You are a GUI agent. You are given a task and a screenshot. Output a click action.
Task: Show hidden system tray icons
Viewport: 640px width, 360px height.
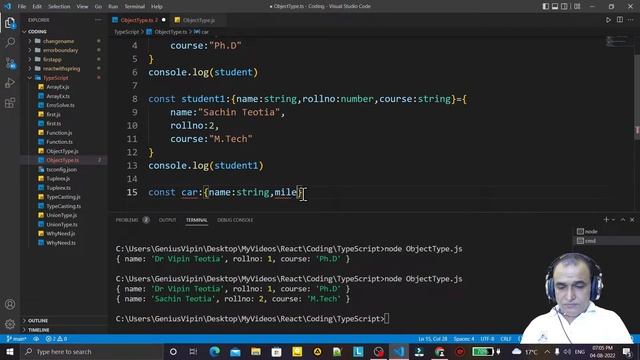click(x=547, y=351)
